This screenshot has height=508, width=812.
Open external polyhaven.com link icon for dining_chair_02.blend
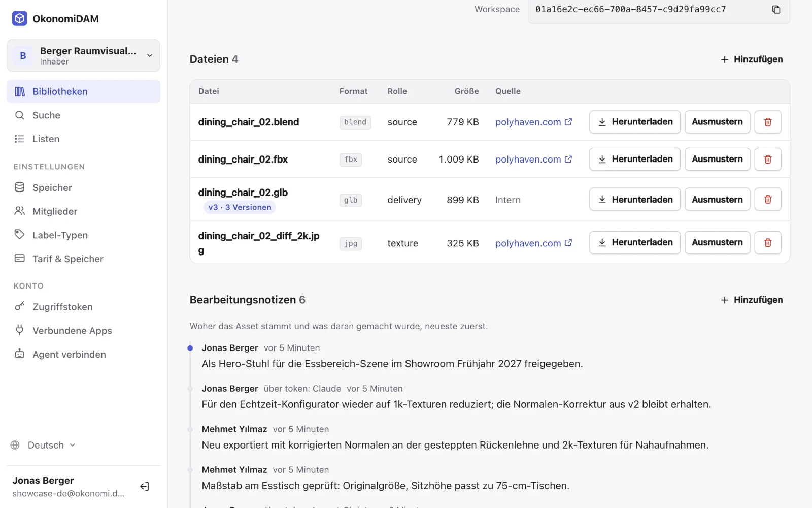point(568,122)
